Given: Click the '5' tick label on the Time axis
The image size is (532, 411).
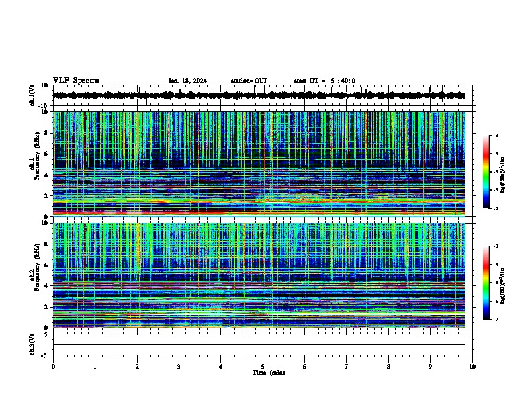Looking at the screenshot, I should [263, 367].
